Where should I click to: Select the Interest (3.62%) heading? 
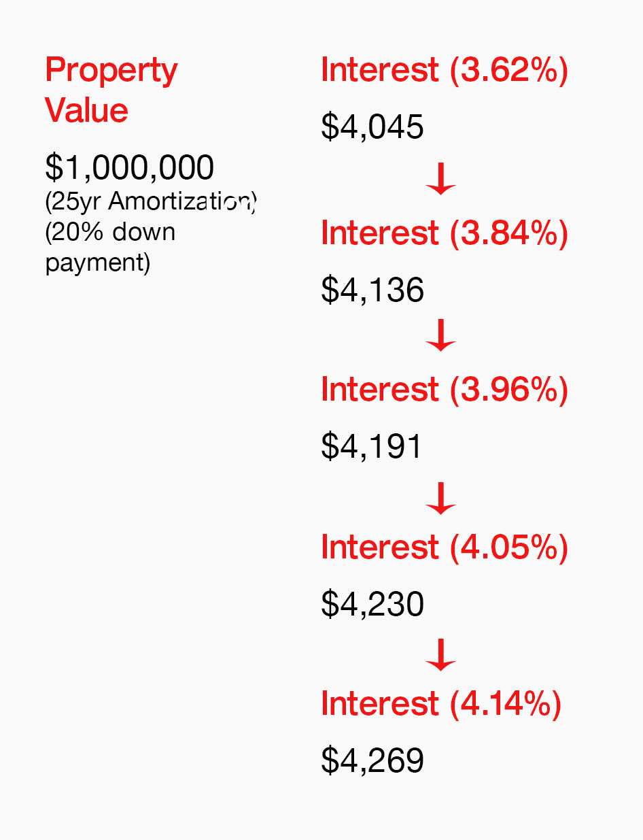445,71
